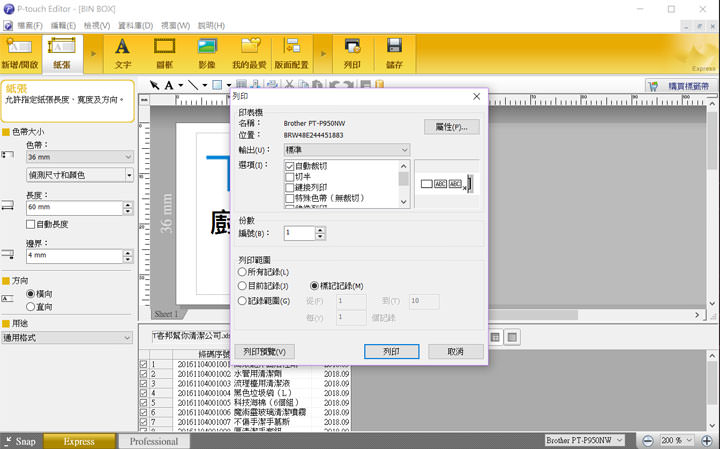Click the plus zoom-in icon in status bar
The height and width of the screenshot is (449, 720).
point(707,441)
